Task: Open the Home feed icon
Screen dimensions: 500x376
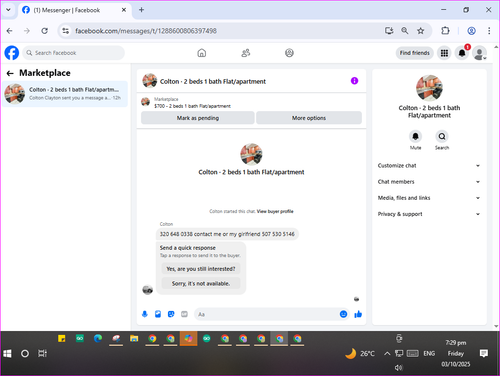Action: 202,53
